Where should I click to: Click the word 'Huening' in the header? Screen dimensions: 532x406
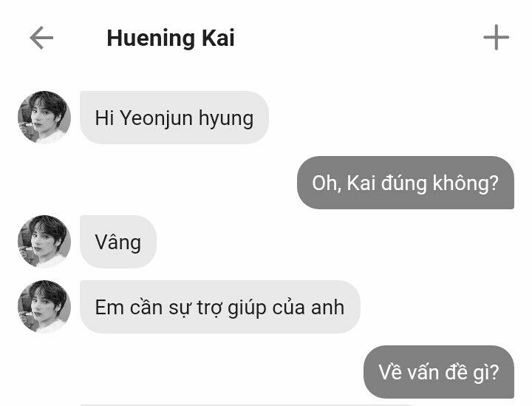pos(151,39)
